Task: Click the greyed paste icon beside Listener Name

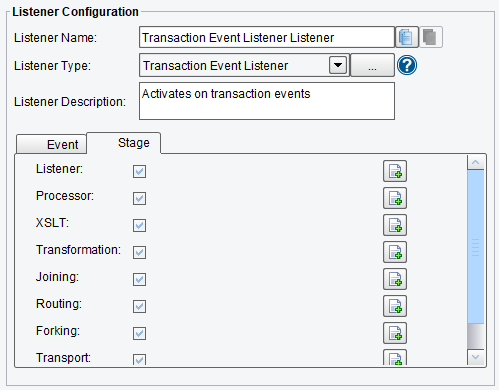Action: [431, 37]
